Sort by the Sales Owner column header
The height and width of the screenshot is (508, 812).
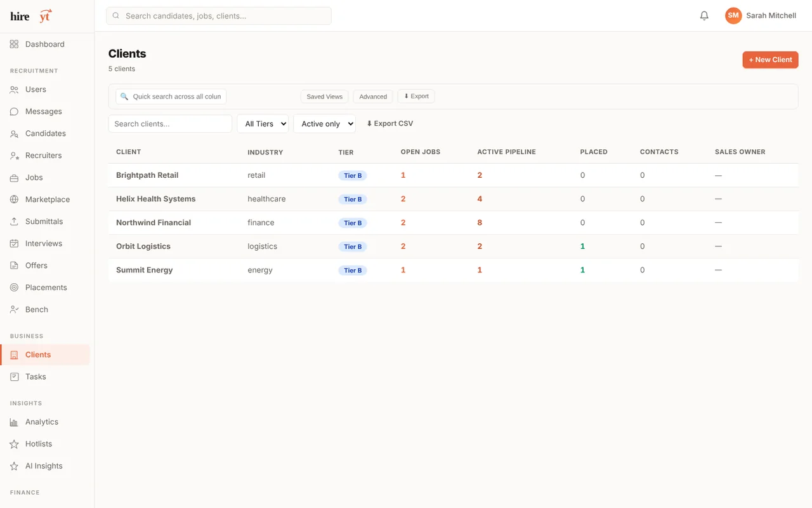[740, 152]
